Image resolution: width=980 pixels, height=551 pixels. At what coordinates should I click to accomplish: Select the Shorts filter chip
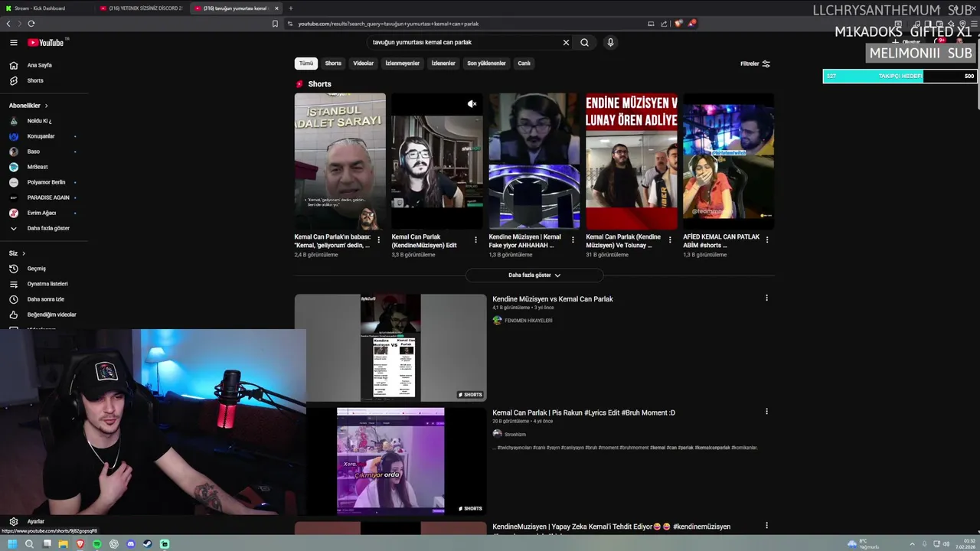tap(333, 64)
